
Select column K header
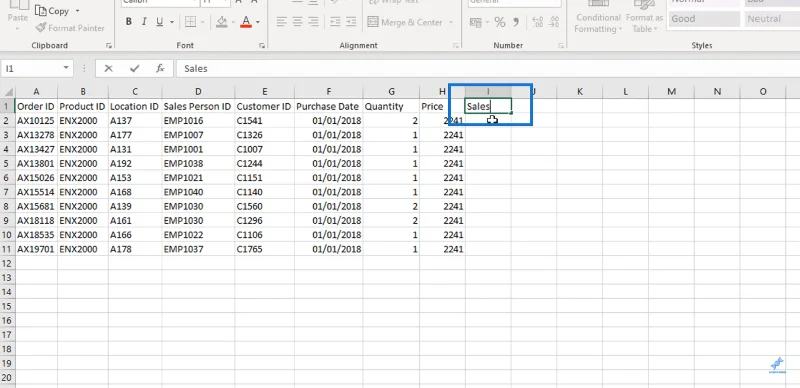point(580,92)
